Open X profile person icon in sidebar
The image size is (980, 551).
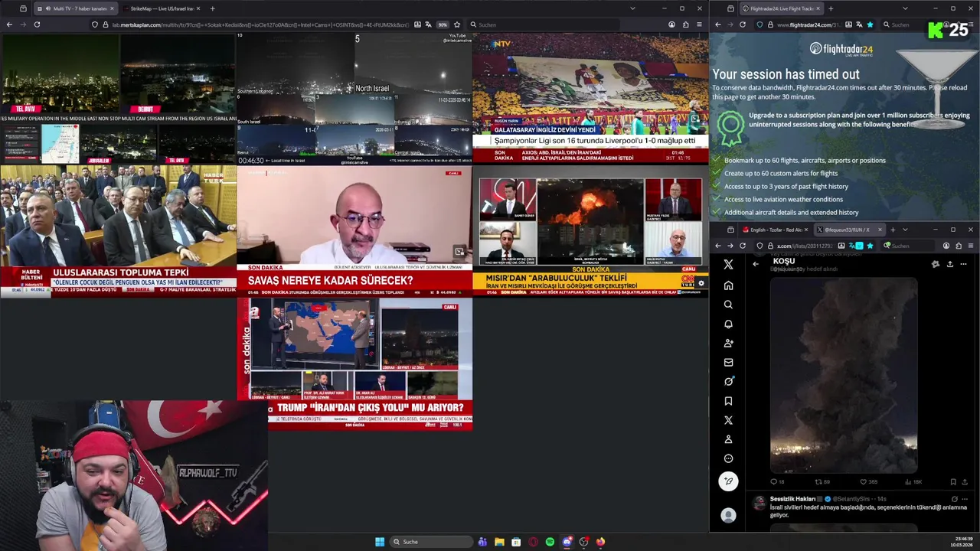[728, 439]
